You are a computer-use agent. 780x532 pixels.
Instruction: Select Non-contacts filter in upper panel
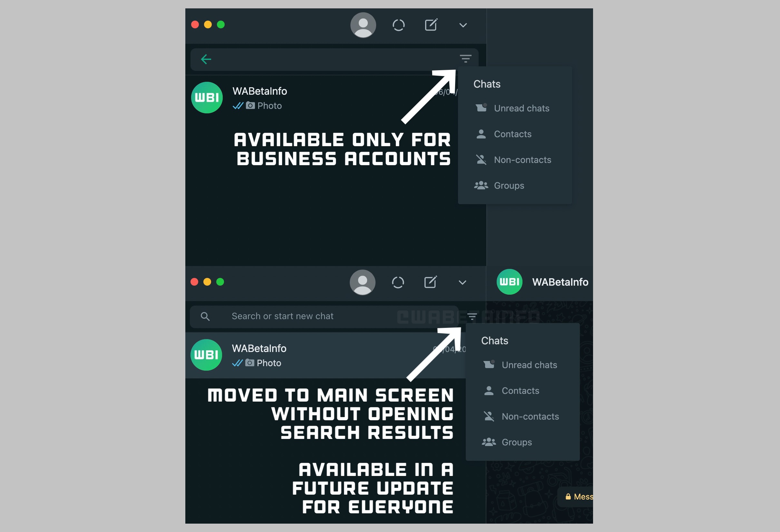point(523,160)
